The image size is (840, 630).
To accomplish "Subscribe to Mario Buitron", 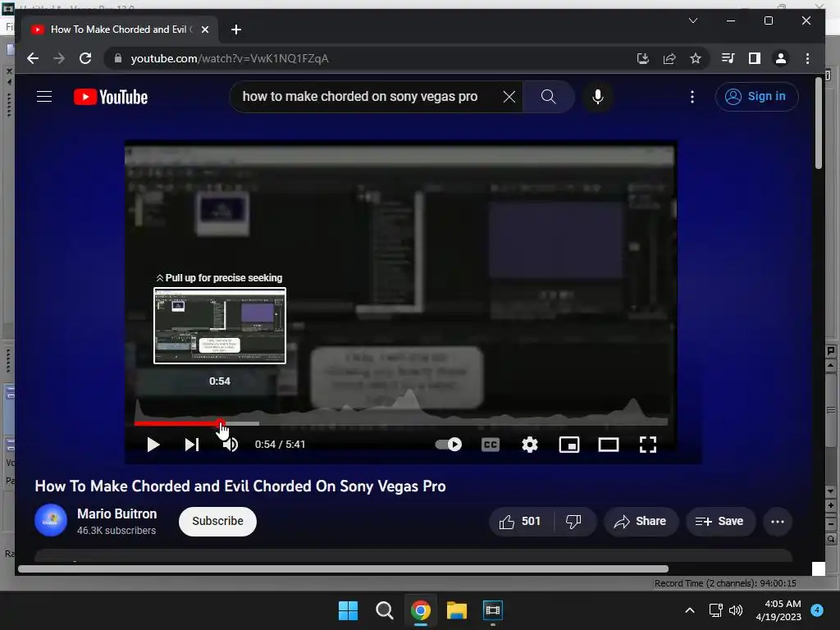I will point(217,521).
